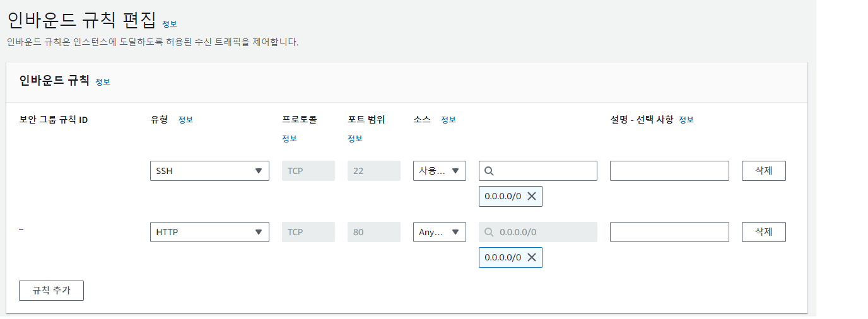Expand the HTTP rule Any source dropdown
868x319 pixels.
click(439, 232)
